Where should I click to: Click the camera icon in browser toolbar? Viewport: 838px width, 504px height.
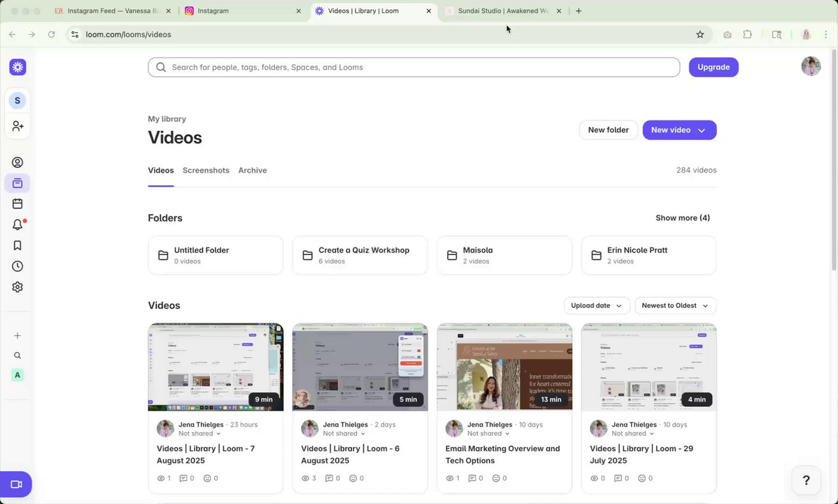pos(727,35)
